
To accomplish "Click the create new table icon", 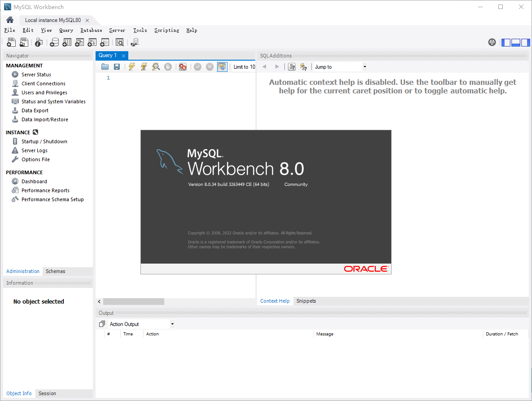I will 67,42.
